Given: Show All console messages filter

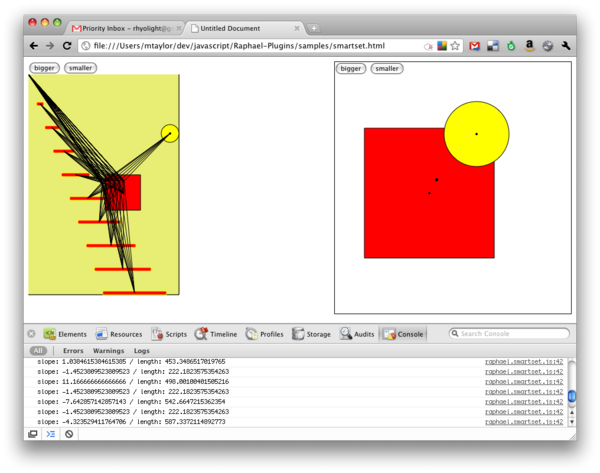Looking at the screenshot, I should click(38, 351).
